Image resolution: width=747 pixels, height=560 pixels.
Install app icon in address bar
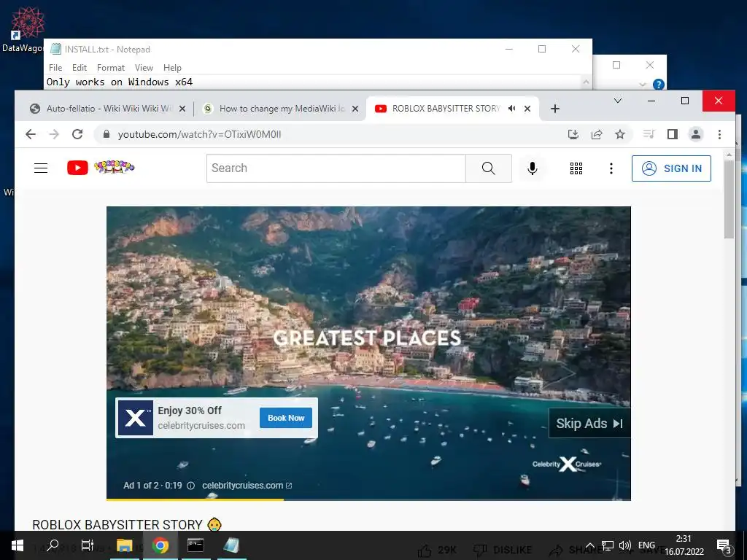pos(573,134)
